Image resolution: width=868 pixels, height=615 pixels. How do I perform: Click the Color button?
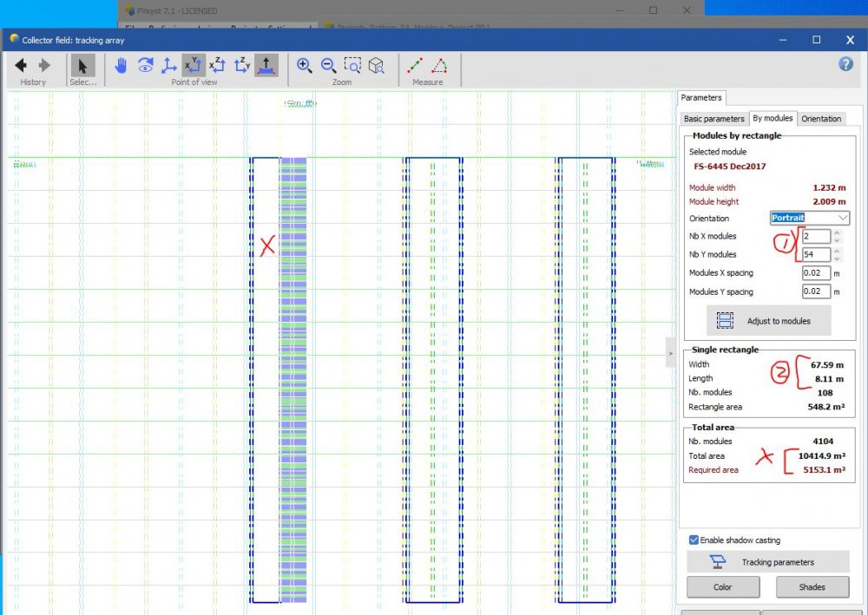click(x=722, y=587)
